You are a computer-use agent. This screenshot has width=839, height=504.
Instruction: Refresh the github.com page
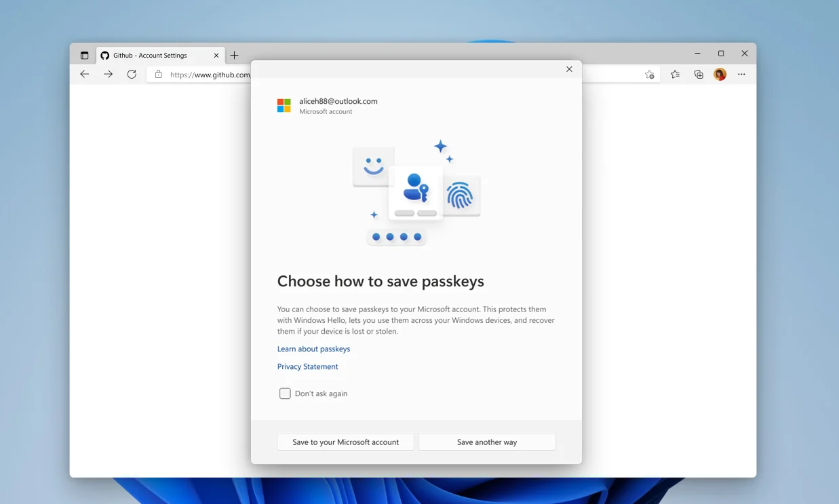pos(132,74)
